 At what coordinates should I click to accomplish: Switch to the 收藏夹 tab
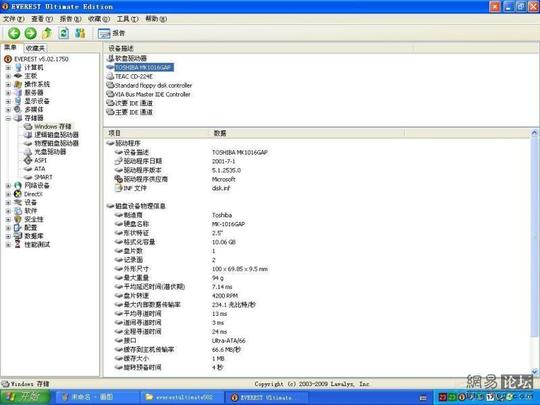point(35,48)
